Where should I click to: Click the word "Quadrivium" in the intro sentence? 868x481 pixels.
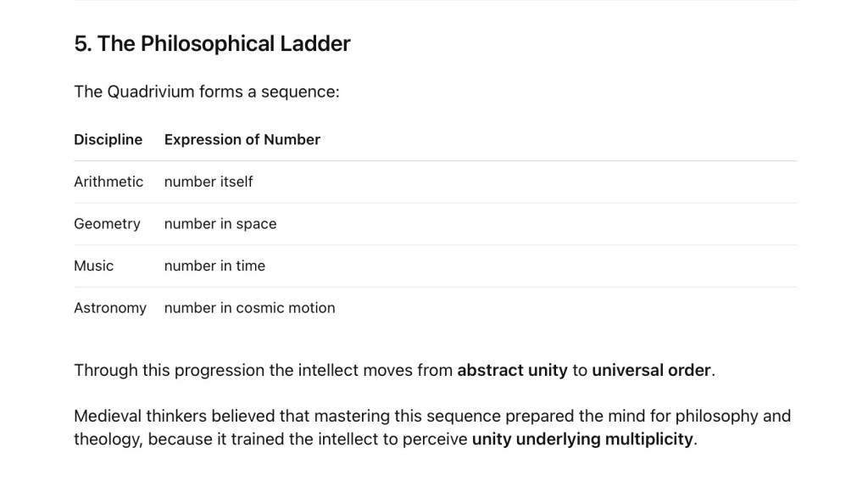150,92
